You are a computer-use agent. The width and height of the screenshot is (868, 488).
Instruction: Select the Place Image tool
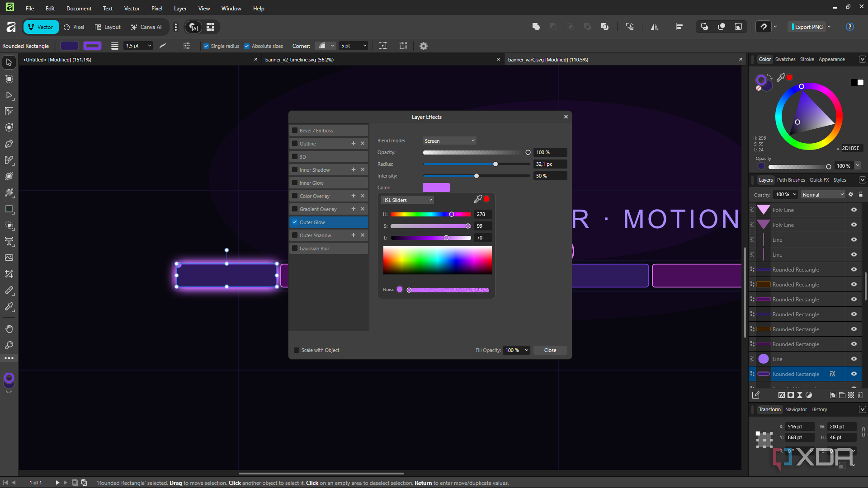9,258
